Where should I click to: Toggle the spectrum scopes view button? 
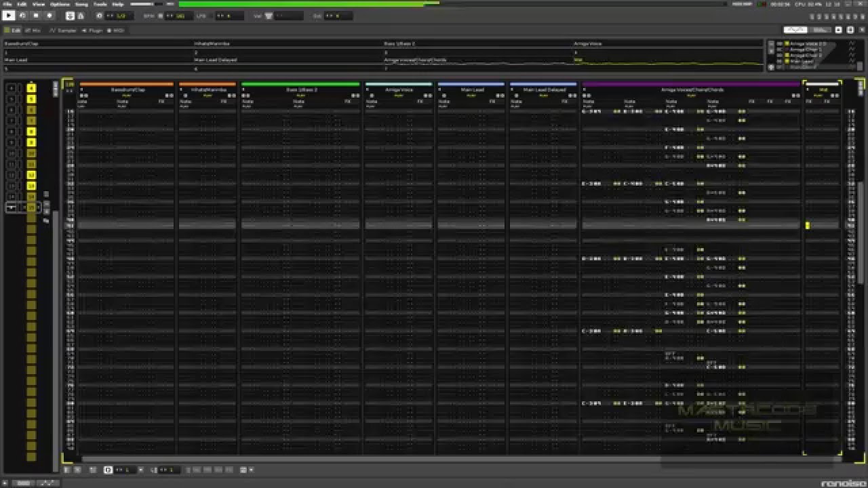coord(820,30)
